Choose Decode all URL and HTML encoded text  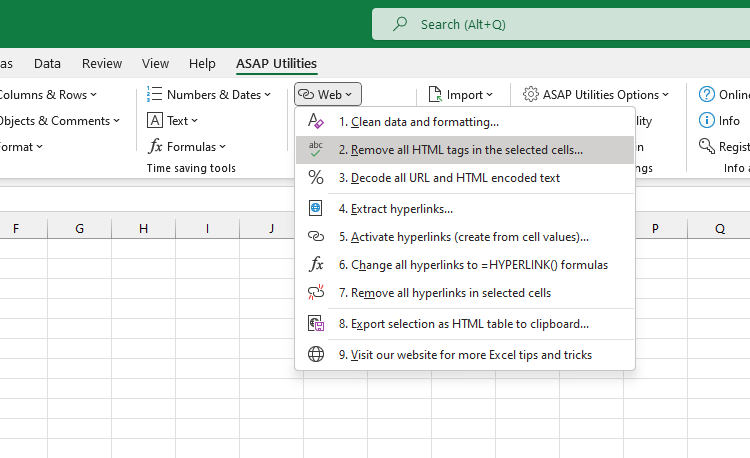[x=465, y=178]
